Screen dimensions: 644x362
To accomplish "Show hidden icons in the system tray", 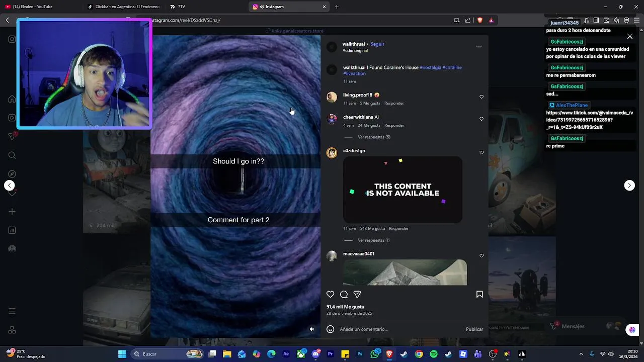I will point(581,354).
